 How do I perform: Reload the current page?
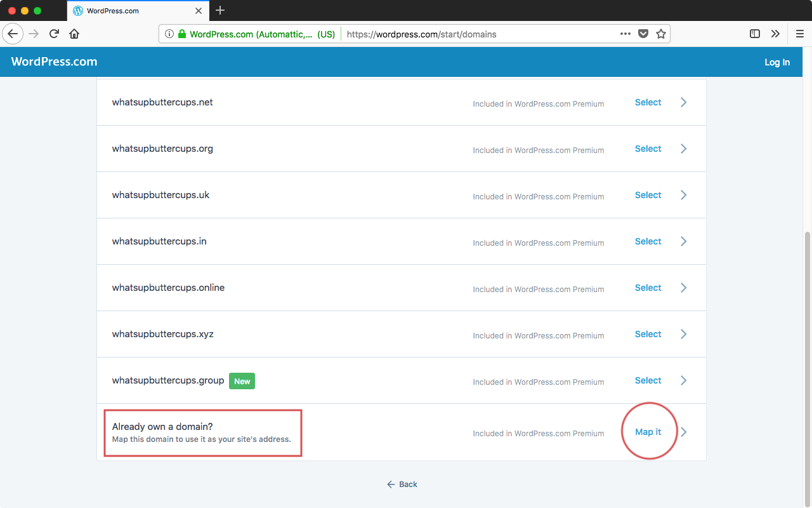click(54, 34)
